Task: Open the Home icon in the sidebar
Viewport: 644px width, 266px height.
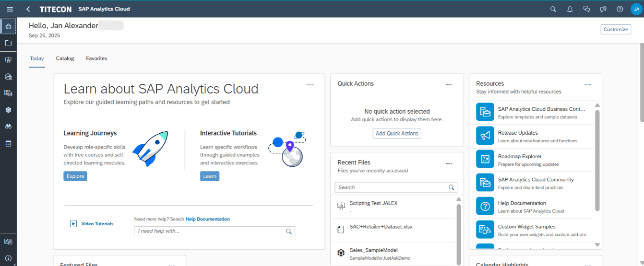Action: click(8, 26)
